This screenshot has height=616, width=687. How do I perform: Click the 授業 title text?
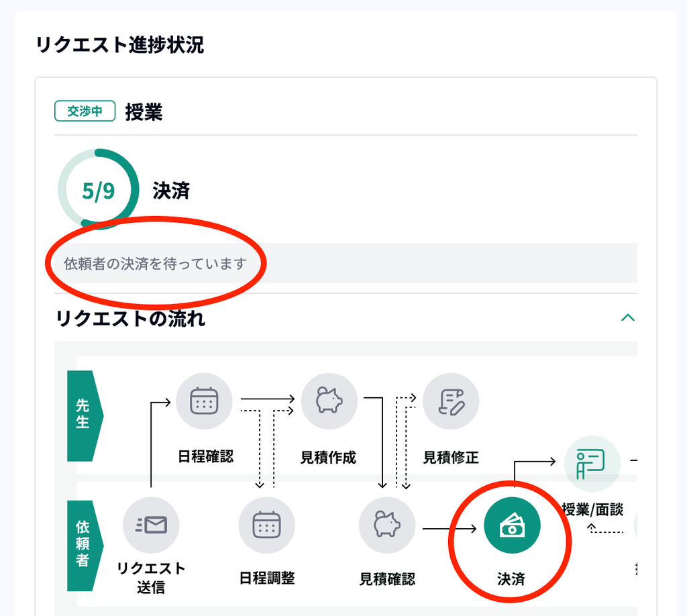click(144, 111)
